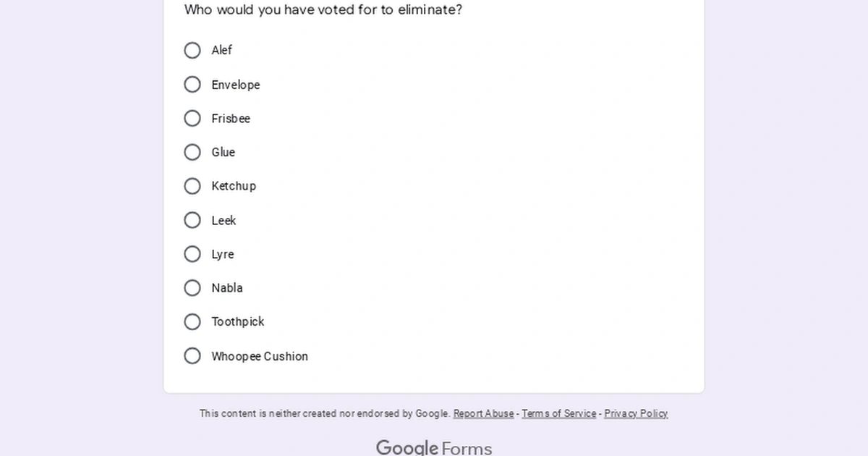Select the Whoopee Cushion radio button
This screenshot has width=868, height=456.
[x=192, y=355]
